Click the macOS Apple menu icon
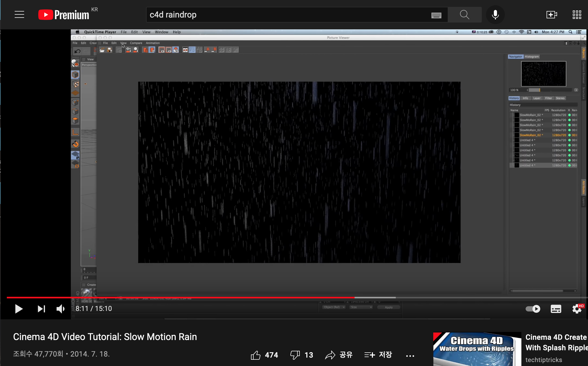Screen dimensions: 588x366 pyautogui.click(x=78, y=32)
